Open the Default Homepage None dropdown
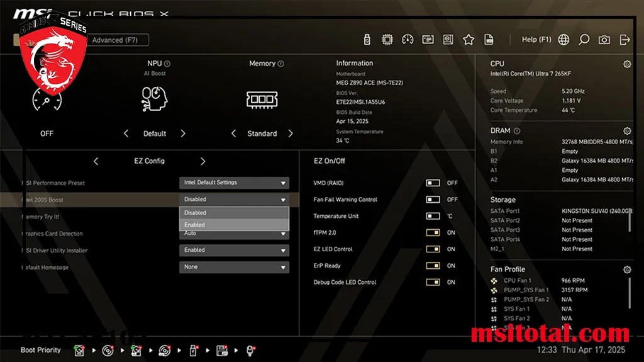The image size is (644, 362). 234,267
